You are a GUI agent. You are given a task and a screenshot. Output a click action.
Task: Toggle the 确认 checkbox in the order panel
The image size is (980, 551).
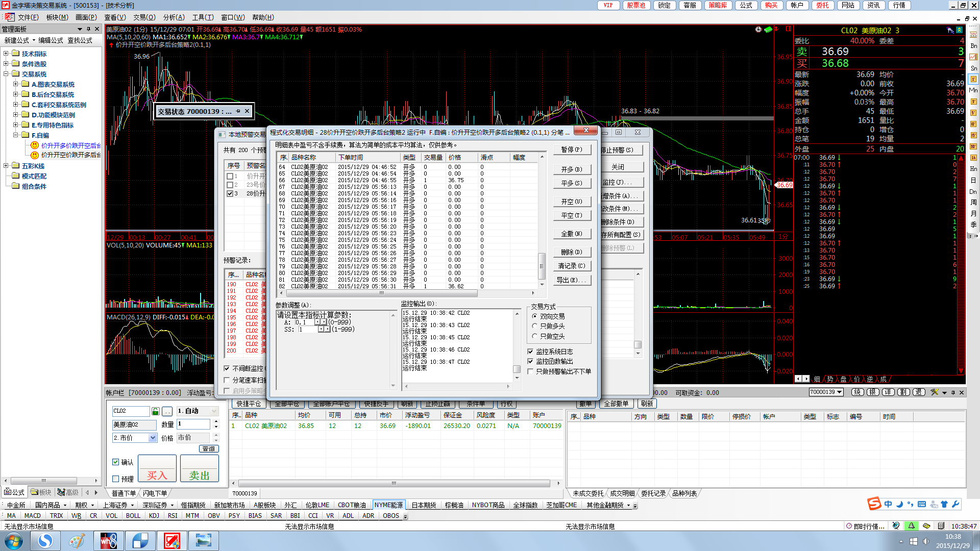(116, 462)
